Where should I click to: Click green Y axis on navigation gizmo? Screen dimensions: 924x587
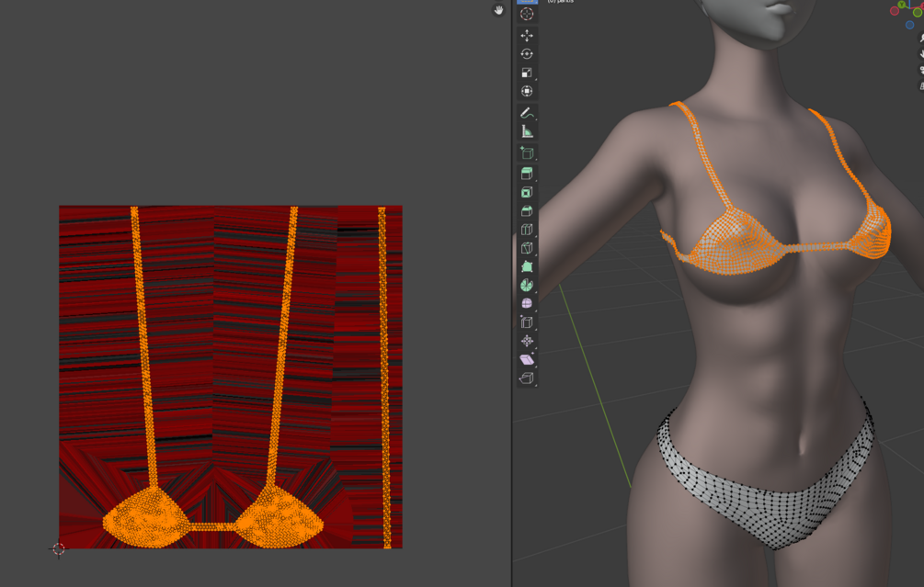tap(902, 4)
